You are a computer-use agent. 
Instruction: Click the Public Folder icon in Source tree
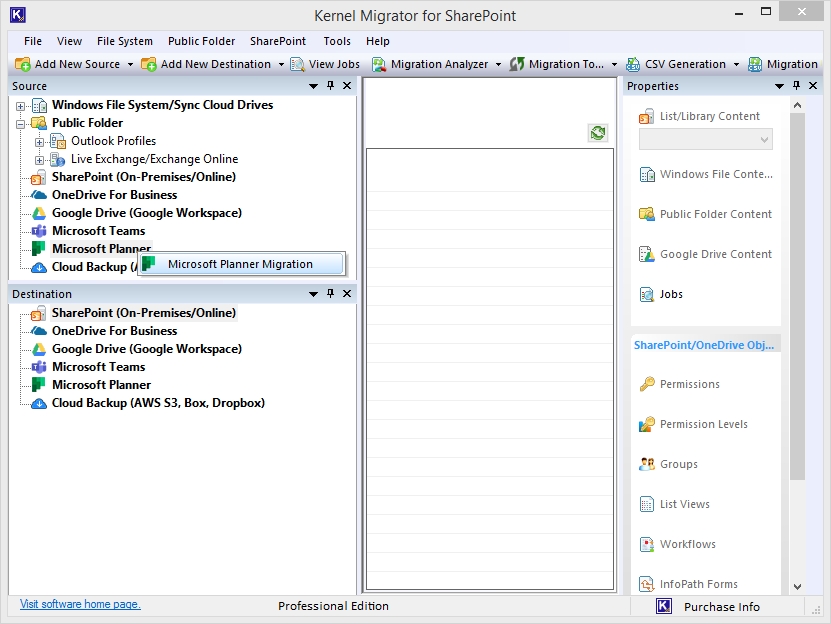tap(39, 123)
